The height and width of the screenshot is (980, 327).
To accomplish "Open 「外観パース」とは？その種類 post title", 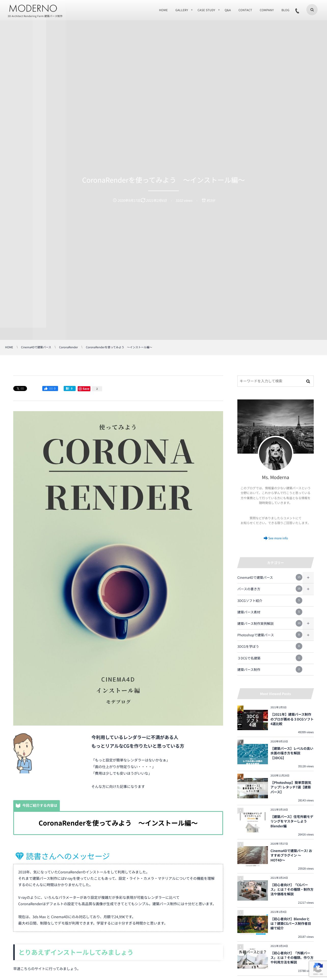I will pyautogui.click(x=292, y=958).
